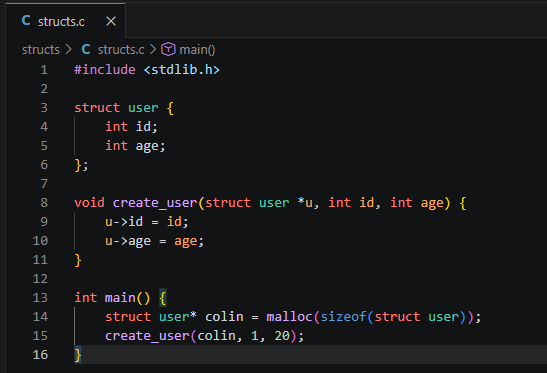Click the '#include' directive on line 1
The width and height of the screenshot is (547, 373).
105,70
